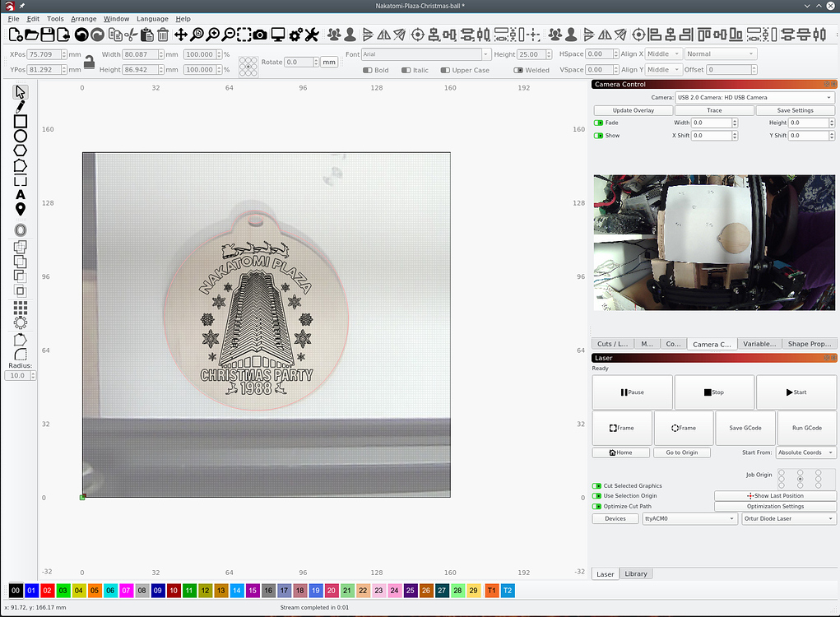Click the Trace button
Screen dimensions: 840x617
[x=714, y=110]
